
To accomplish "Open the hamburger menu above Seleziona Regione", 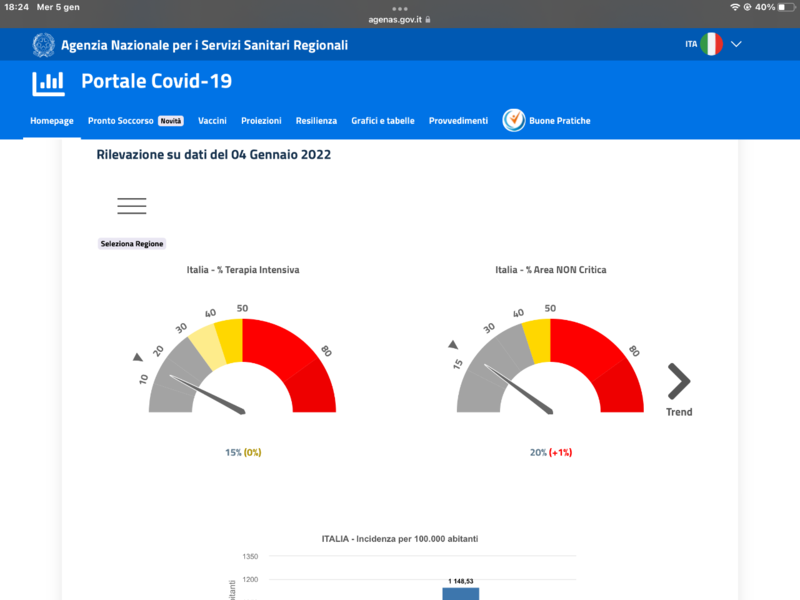I will [x=131, y=206].
